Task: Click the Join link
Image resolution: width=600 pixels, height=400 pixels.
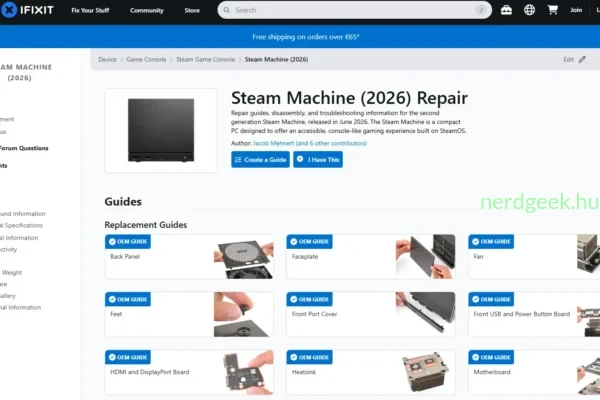Action: point(576,10)
